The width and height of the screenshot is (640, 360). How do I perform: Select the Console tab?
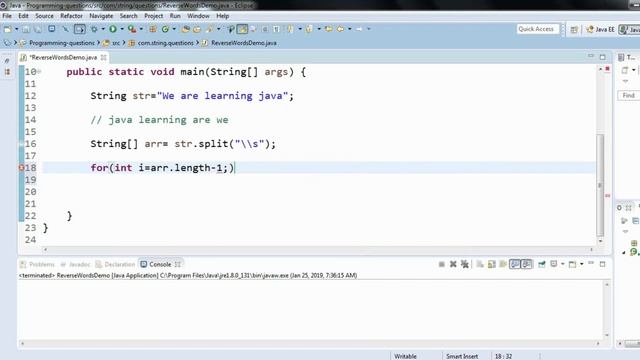[160, 264]
